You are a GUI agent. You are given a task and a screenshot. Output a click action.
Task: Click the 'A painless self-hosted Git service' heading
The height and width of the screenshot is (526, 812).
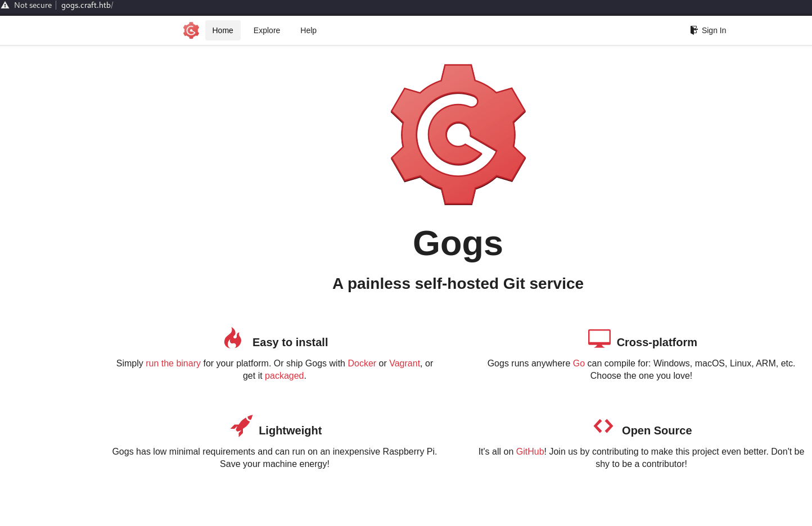458,284
